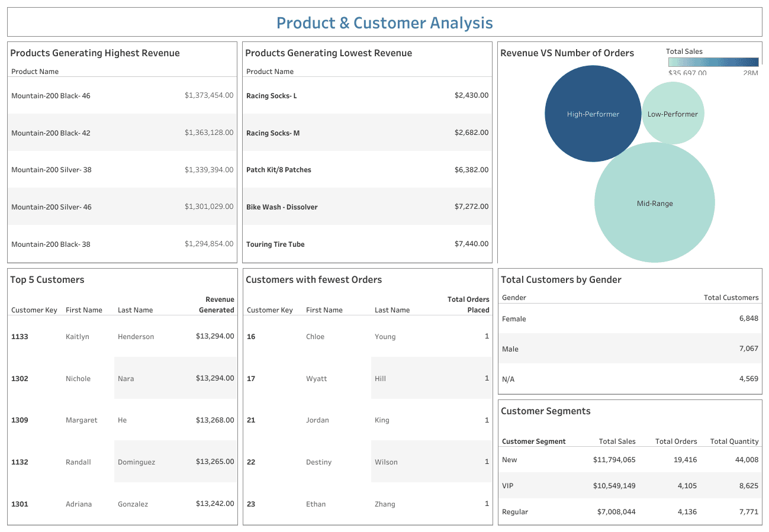Click the Customer Segment column header
This screenshot has width=769, height=532.
[533, 441]
